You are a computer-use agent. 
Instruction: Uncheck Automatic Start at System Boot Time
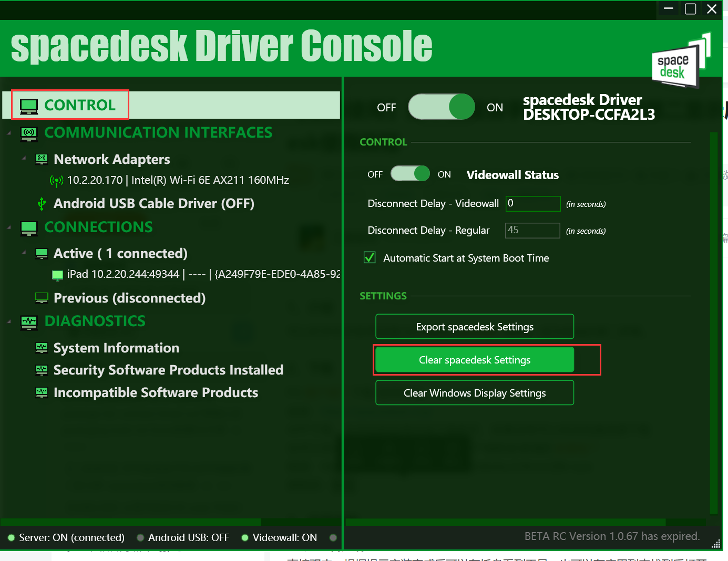[370, 257]
